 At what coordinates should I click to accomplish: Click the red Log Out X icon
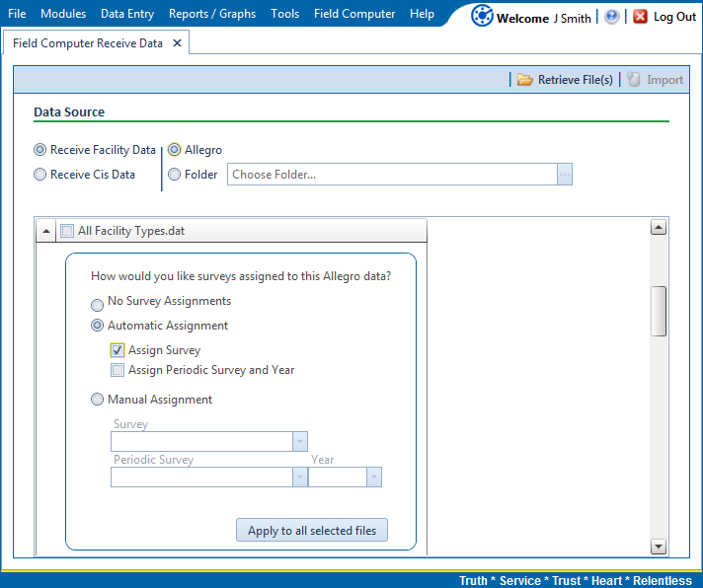640,17
